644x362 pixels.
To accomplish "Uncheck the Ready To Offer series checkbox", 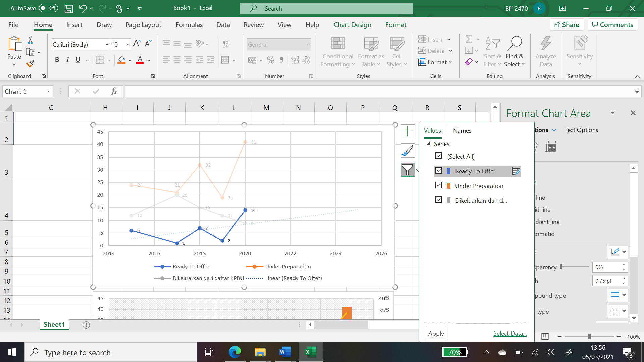I will (439, 171).
